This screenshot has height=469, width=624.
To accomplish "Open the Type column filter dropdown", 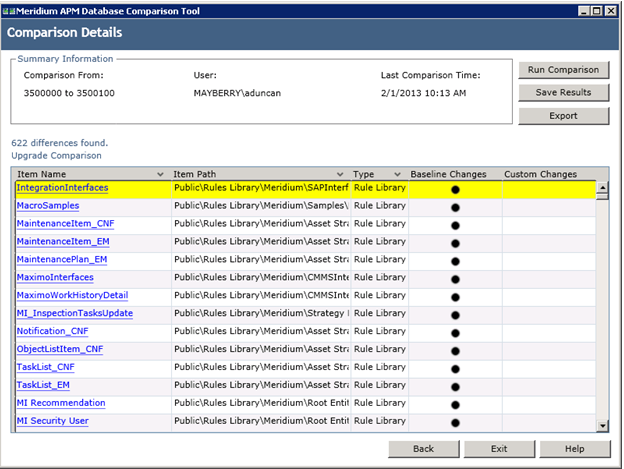I will coord(397,174).
